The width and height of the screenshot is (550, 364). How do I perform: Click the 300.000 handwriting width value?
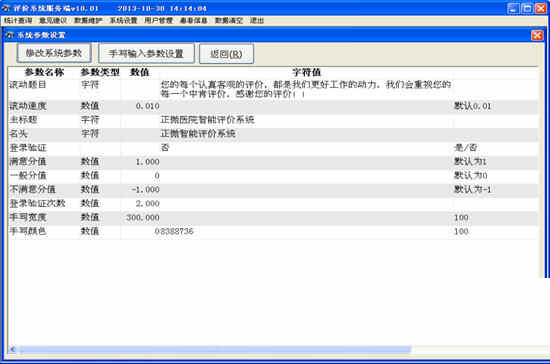pos(143,217)
